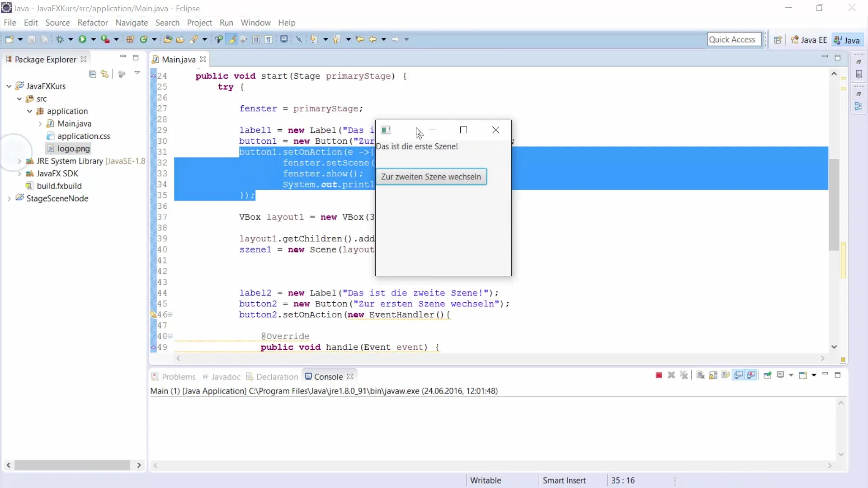Screen dimensions: 868x488
Task: Click the Last Edit Location icon
Action: coord(360,39)
